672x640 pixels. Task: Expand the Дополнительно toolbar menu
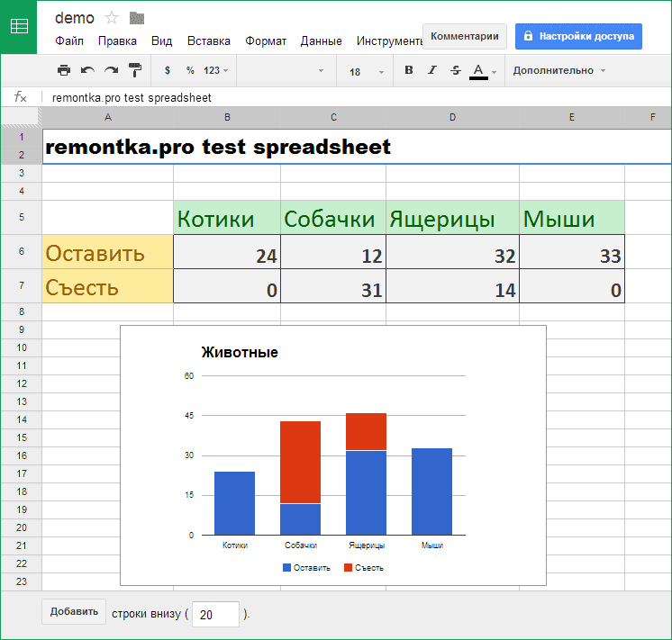point(559,71)
